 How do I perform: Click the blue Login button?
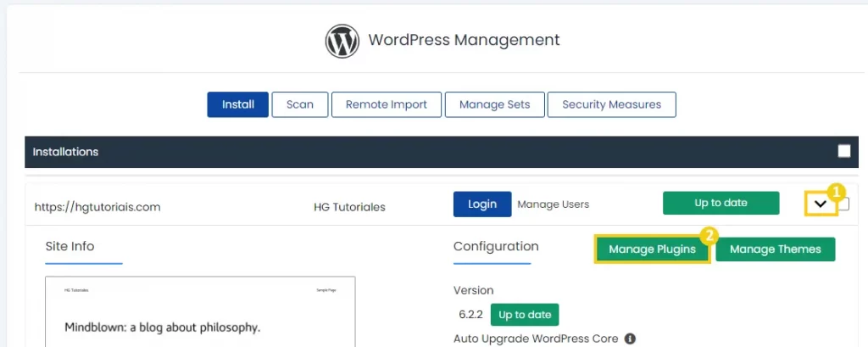tap(482, 204)
